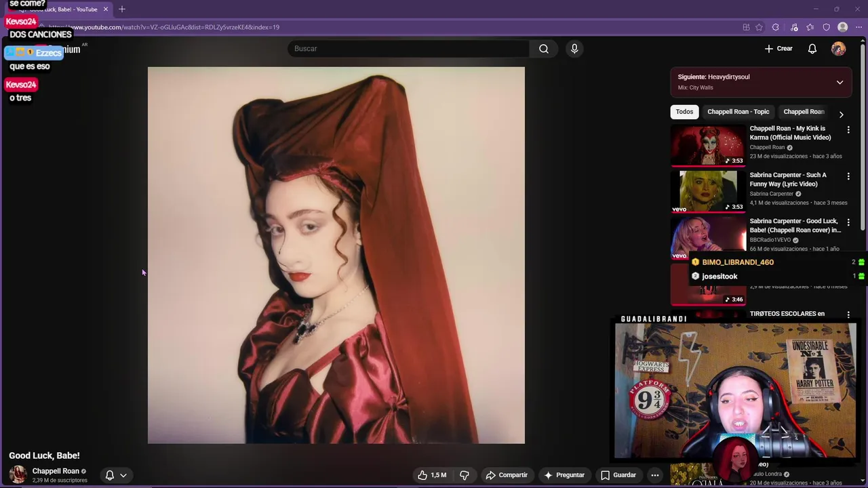This screenshot has height=488, width=868.
Task: Open options menu for Good Luck, Babe! cover
Action: (848, 222)
